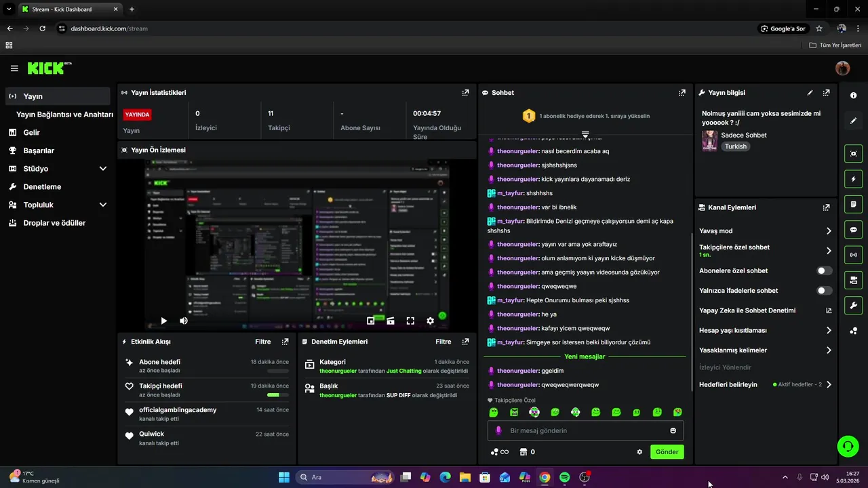Pop out the Sohbet chat panel
This screenshot has width=868, height=488.
coord(682,93)
